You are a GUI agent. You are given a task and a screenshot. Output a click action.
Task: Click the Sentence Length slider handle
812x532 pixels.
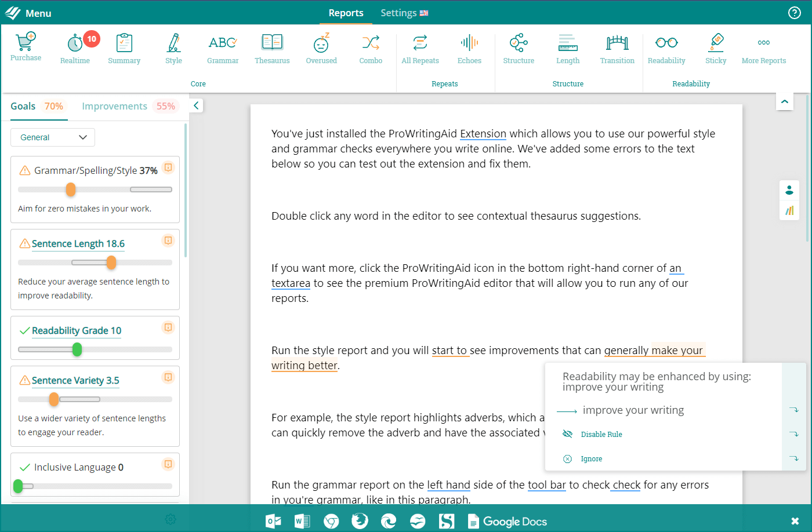(111, 263)
